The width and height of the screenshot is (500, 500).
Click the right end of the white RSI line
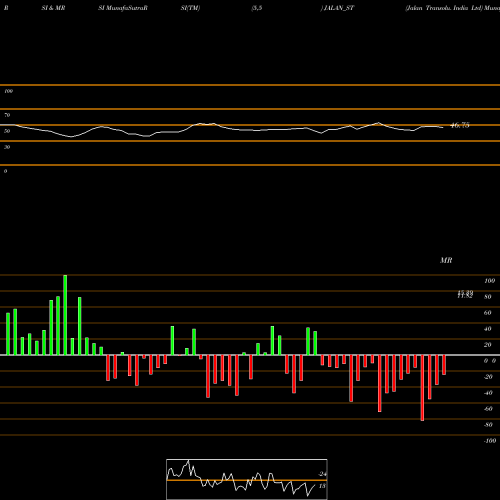(443, 127)
